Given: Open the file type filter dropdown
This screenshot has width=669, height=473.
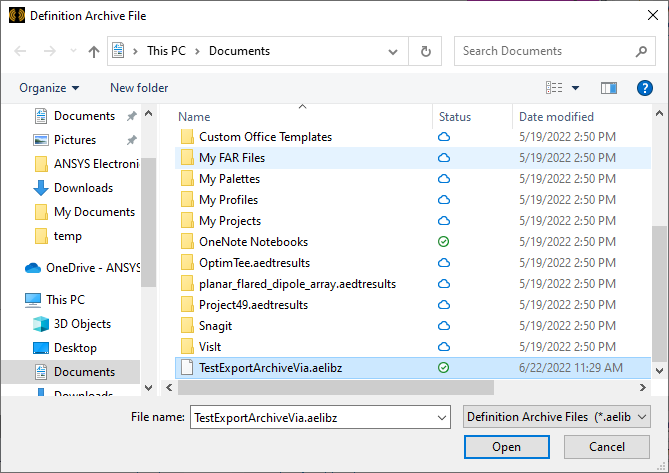Looking at the screenshot, I should (556, 417).
